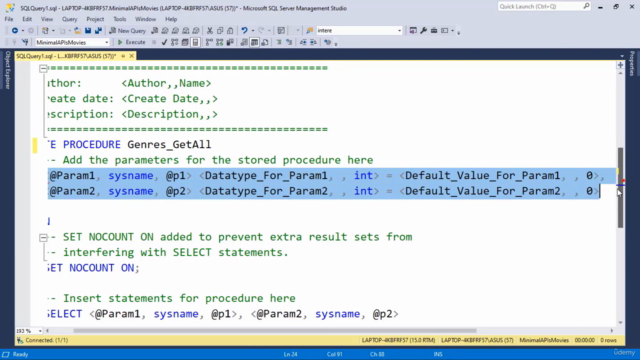Comment out the selected lines
Viewport: 640px width, 360px height.
279,42
